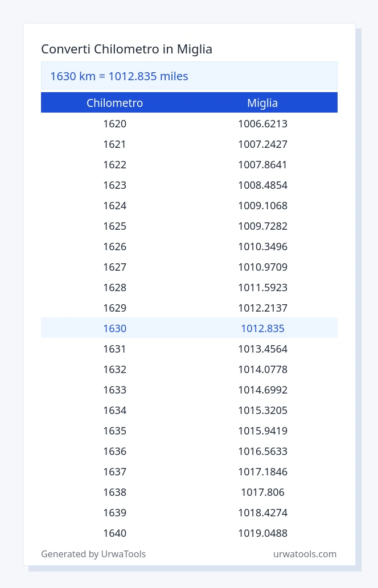This screenshot has height=588, width=378.
Task: Select the 1006.6213 miles value
Action: pyautogui.click(x=262, y=124)
